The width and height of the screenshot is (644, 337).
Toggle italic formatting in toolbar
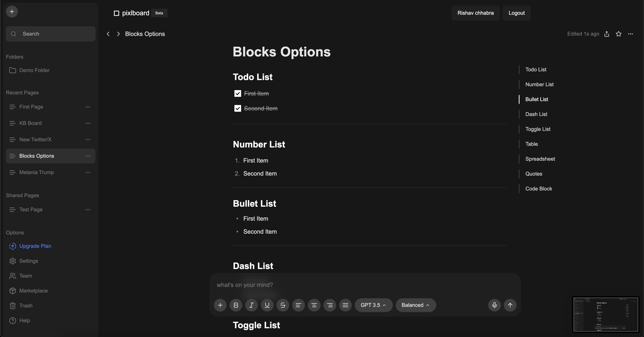tap(251, 305)
